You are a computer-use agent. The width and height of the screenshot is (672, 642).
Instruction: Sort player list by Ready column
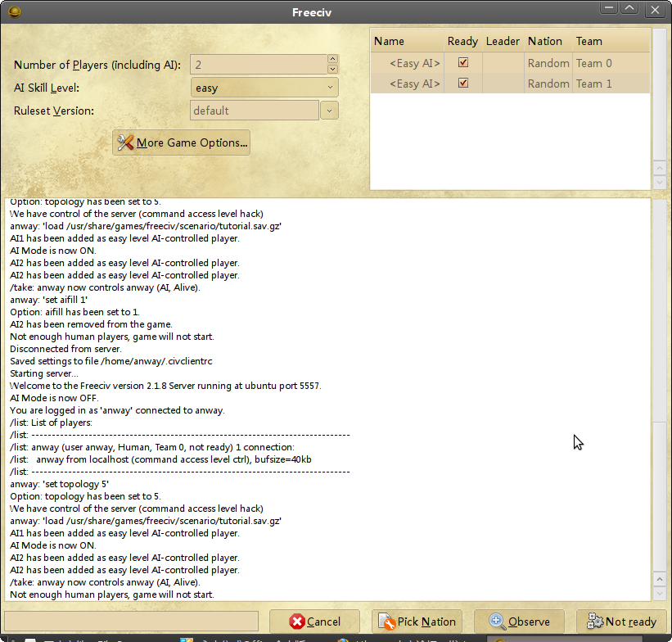click(462, 41)
